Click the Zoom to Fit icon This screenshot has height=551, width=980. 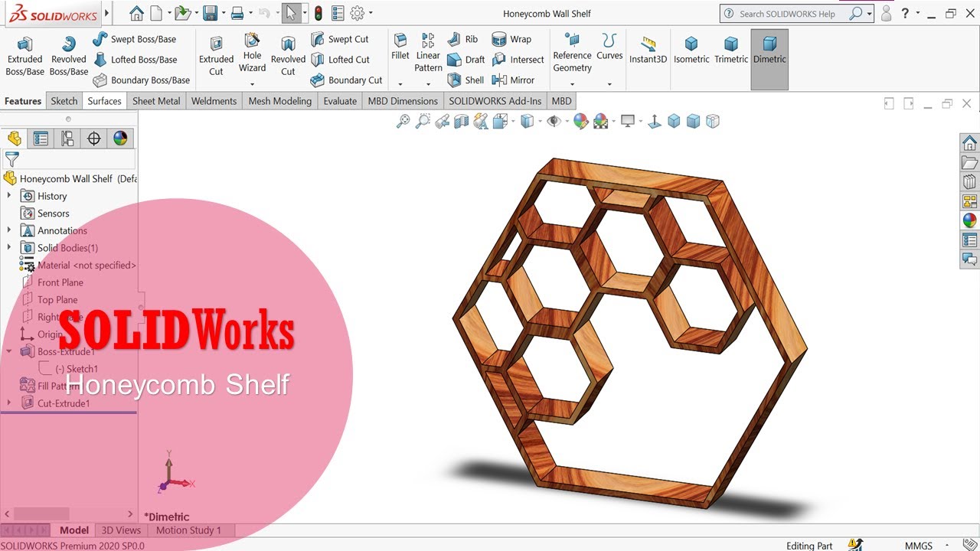click(403, 121)
